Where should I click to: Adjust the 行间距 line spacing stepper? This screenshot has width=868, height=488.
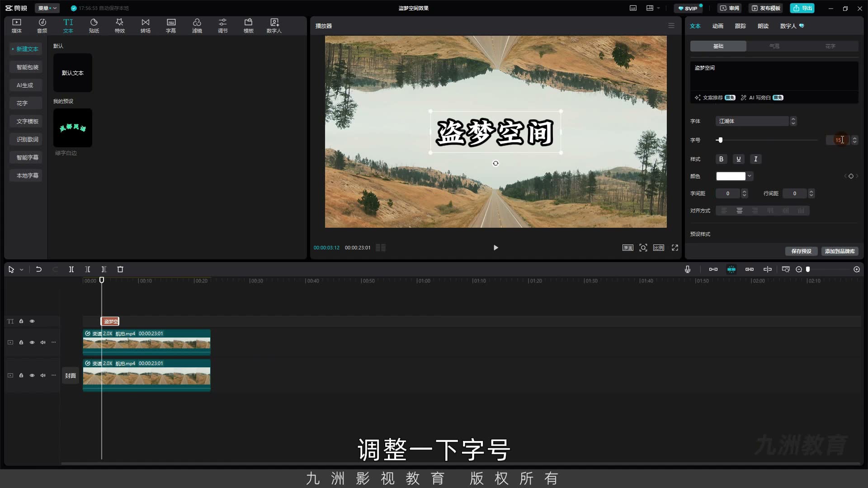pos(811,193)
